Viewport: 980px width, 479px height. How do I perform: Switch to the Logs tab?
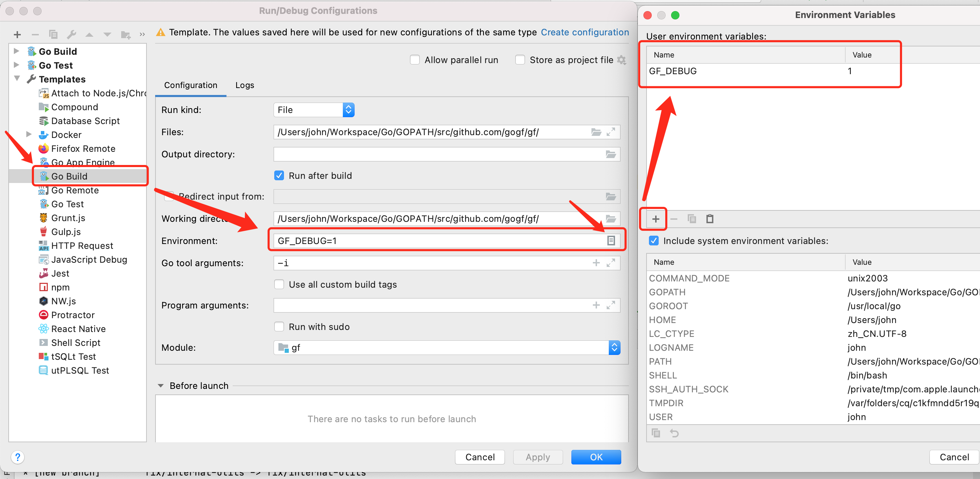click(244, 85)
